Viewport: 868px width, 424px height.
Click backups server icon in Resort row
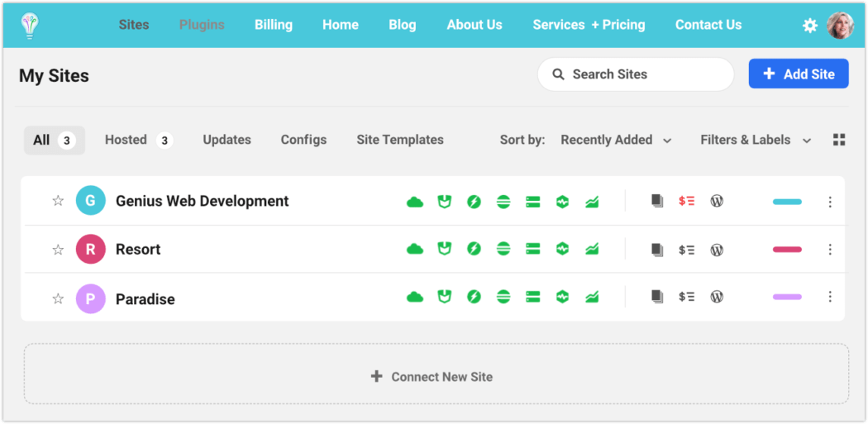tap(532, 249)
